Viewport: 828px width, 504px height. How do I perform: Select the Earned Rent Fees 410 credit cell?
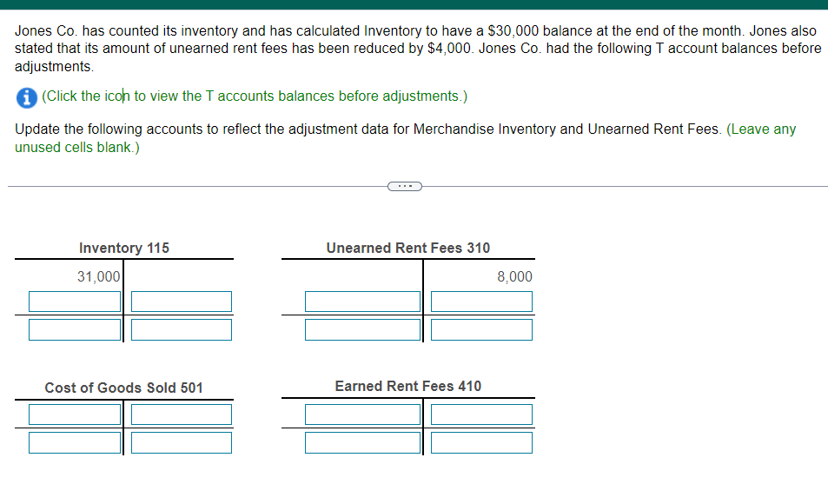point(480,414)
